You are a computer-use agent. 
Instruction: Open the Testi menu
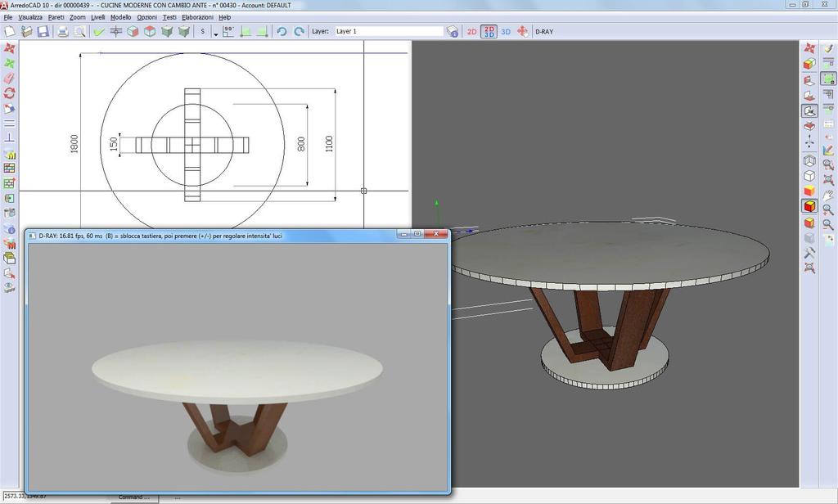[x=169, y=17]
